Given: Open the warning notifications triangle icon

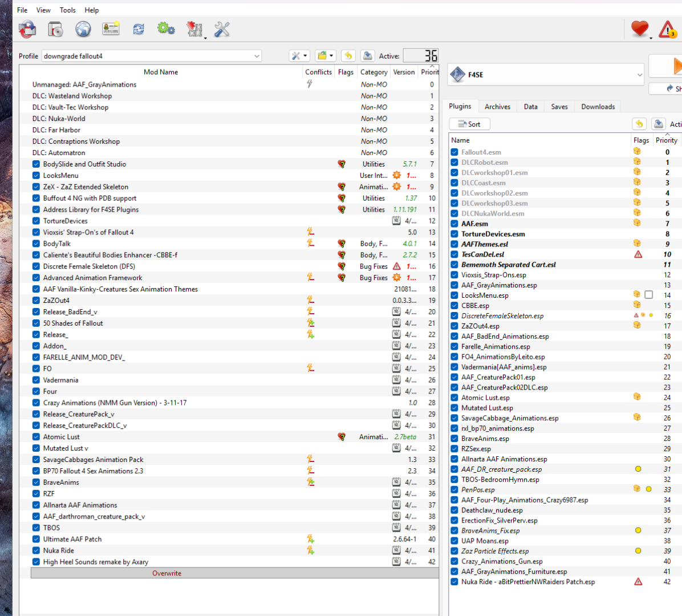Looking at the screenshot, I should (x=667, y=30).
